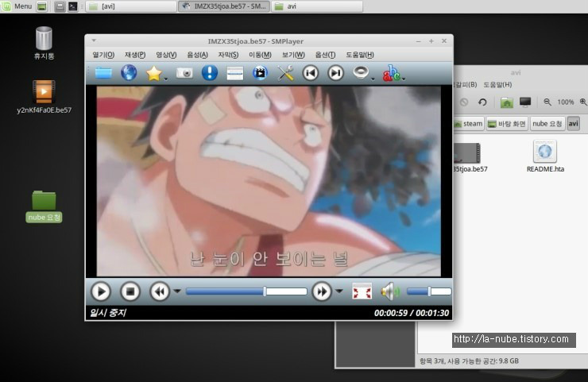Click the subtitle abc icon
This screenshot has width=588, height=382.
coord(391,73)
